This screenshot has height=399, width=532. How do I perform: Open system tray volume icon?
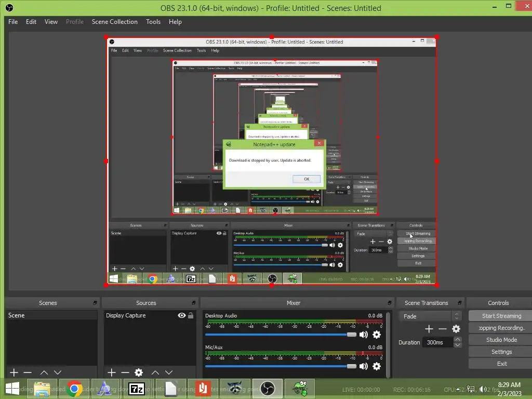click(x=483, y=389)
